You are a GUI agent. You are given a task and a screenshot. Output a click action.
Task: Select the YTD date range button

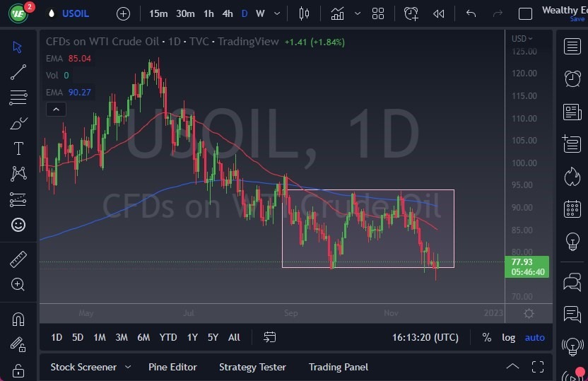coord(168,337)
